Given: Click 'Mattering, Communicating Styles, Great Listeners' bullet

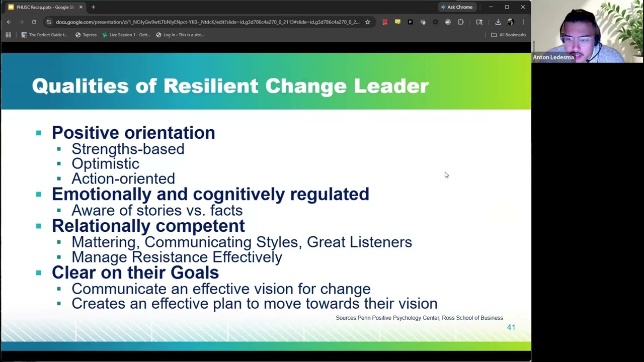Looking at the screenshot, I should pos(242,242).
